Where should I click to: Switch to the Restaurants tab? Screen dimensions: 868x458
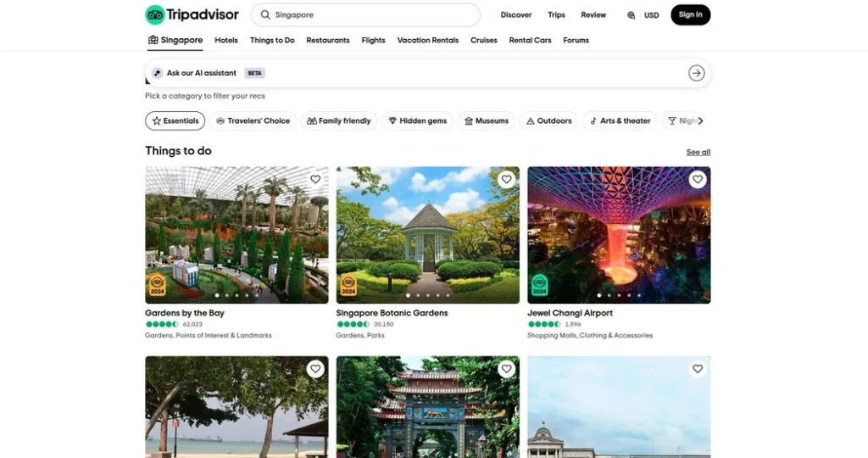(328, 41)
